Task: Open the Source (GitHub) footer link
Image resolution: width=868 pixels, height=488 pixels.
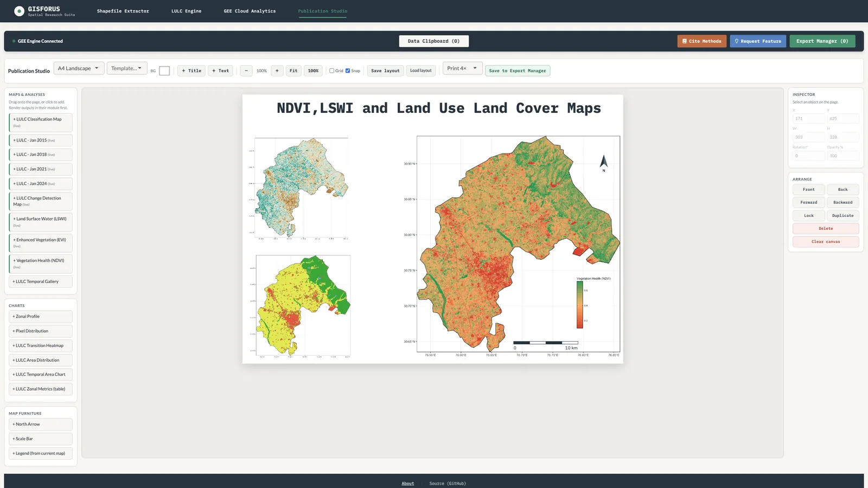Action: pos(448,483)
